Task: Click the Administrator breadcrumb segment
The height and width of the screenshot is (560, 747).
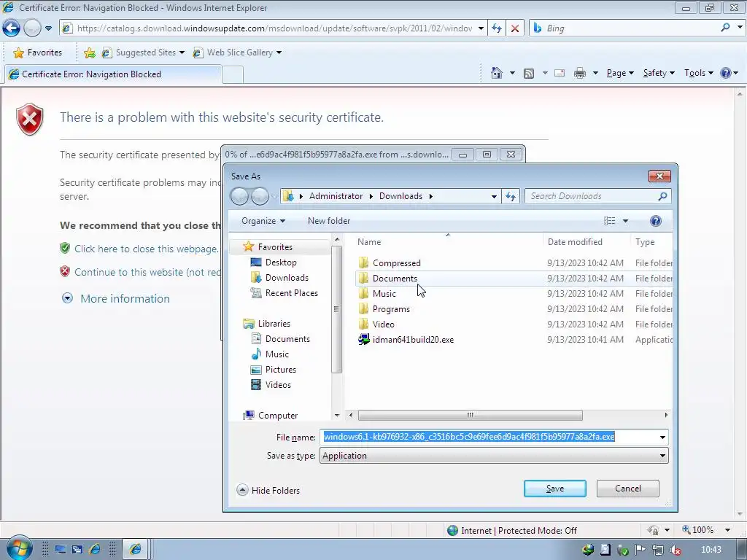Action: pos(336,196)
